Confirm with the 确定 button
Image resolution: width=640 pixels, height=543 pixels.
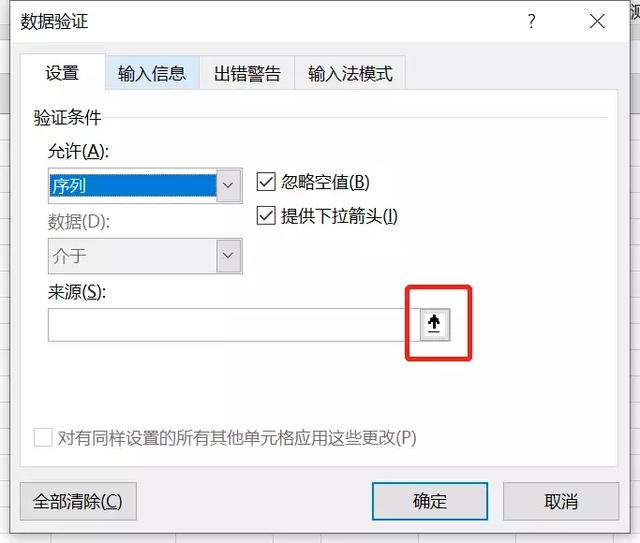(430, 501)
